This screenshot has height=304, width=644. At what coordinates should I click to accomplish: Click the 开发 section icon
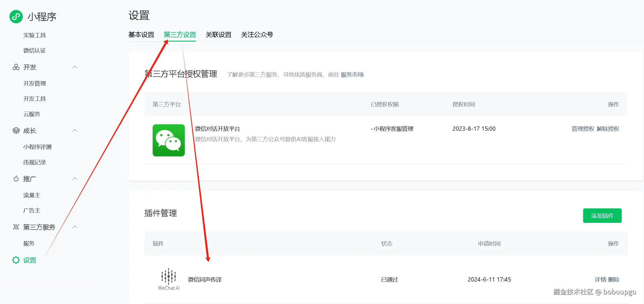pyautogui.click(x=16, y=67)
